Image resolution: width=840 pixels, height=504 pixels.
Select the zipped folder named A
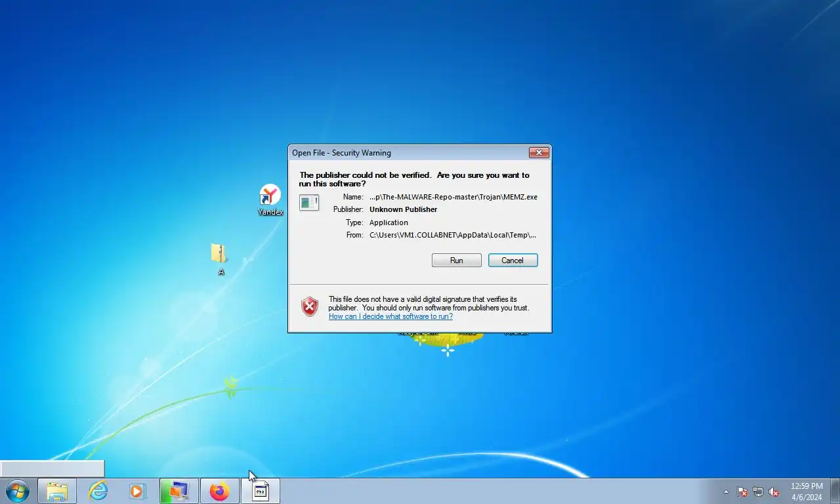pos(219,259)
